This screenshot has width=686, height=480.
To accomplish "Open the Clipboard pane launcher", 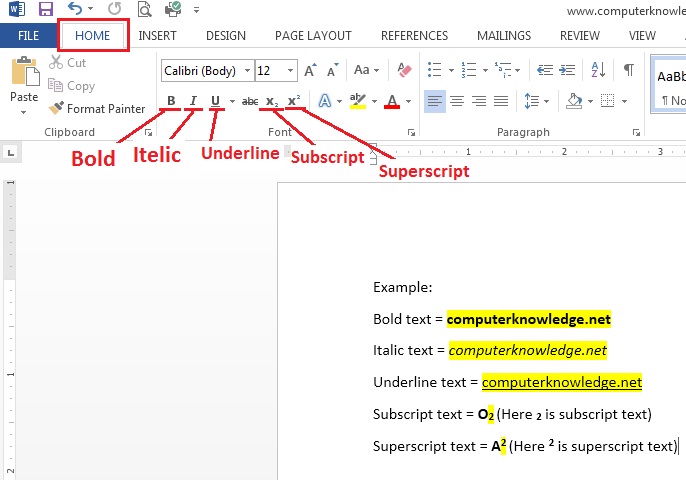I will coord(148,132).
